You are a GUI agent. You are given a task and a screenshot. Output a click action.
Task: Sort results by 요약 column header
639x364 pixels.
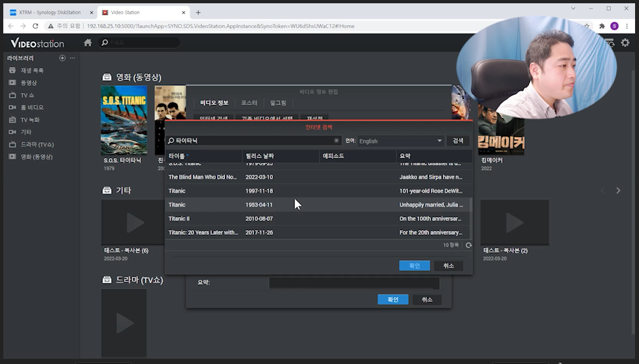click(434, 155)
